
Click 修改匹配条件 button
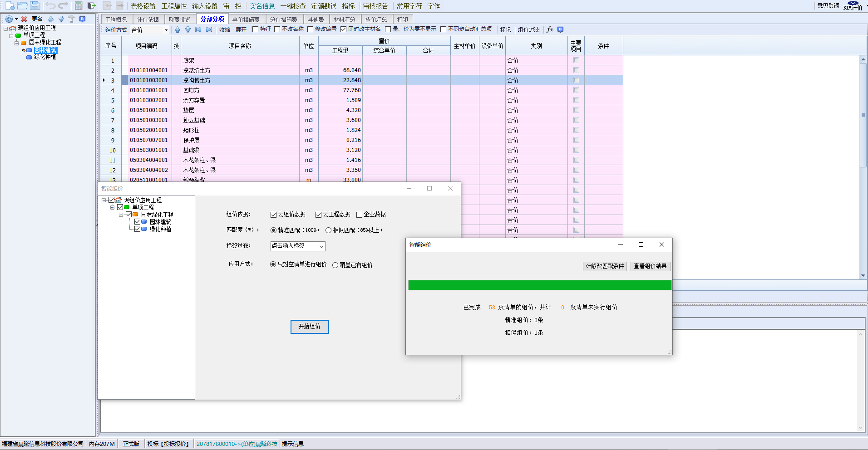tap(605, 266)
